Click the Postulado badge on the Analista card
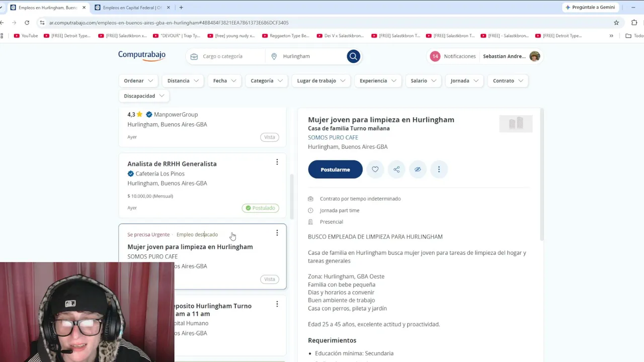 pyautogui.click(x=260, y=208)
